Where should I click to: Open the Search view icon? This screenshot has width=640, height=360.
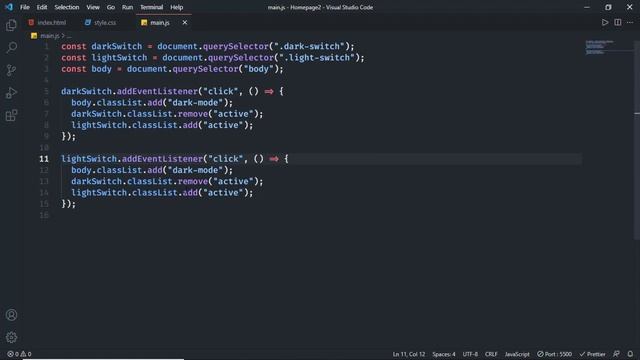point(11,48)
